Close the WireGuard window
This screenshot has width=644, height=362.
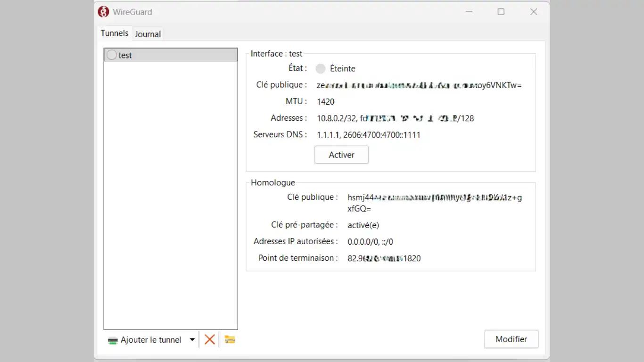534,12
